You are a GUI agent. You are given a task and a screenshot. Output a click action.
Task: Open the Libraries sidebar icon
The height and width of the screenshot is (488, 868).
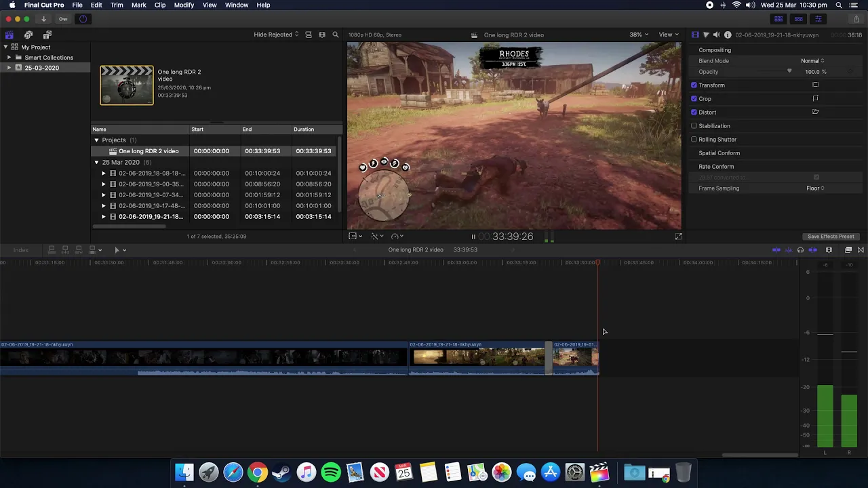click(9, 35)
